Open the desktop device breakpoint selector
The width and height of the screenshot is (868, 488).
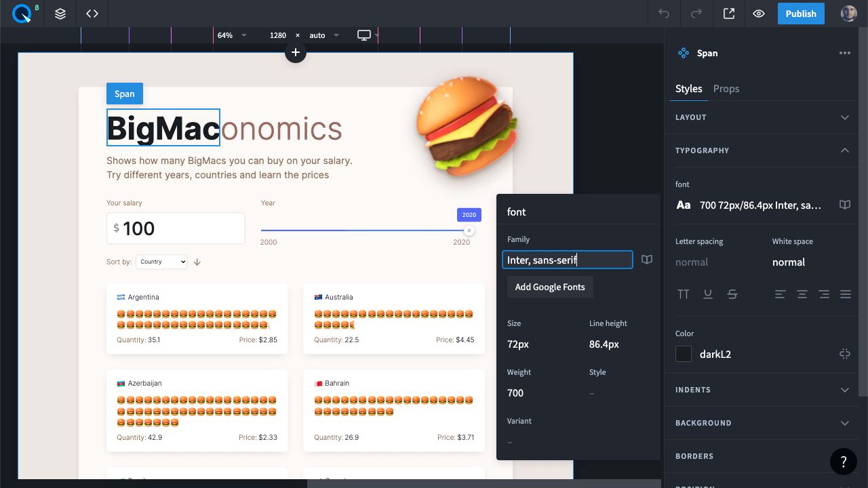(x=368, y=35)
